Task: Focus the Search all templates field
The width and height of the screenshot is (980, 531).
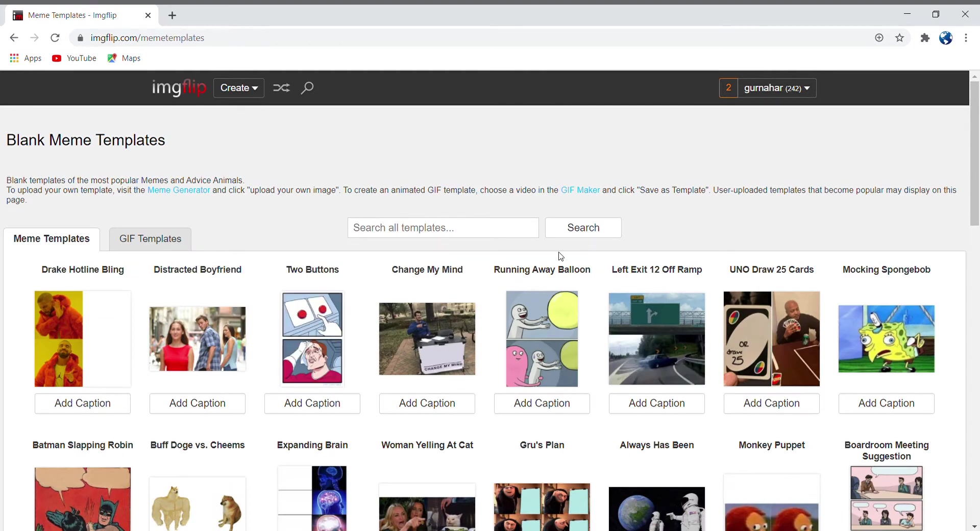Action: [x=443, y=228]
